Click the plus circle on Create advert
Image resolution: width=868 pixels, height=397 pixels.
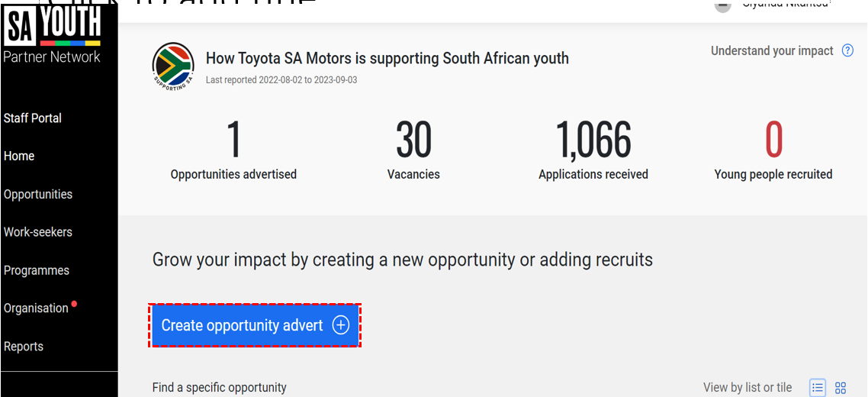pyautogui.click(x=340, y=325)
